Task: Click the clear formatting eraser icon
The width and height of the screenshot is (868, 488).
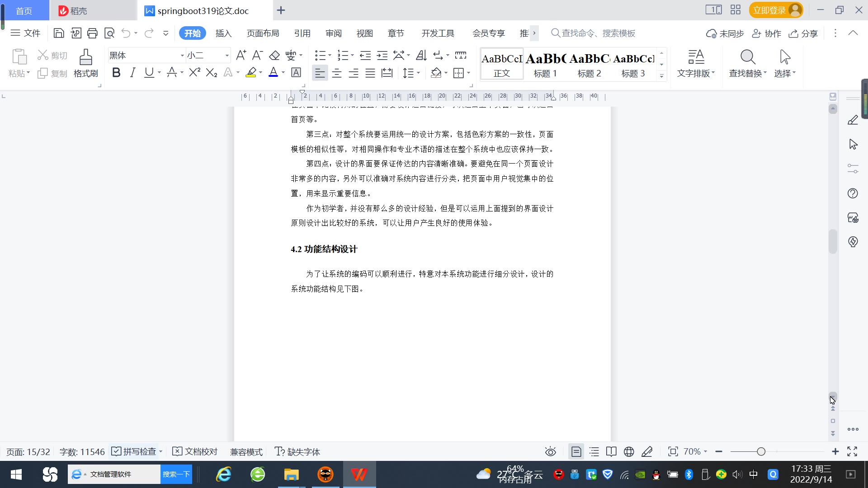Action: 274,56
